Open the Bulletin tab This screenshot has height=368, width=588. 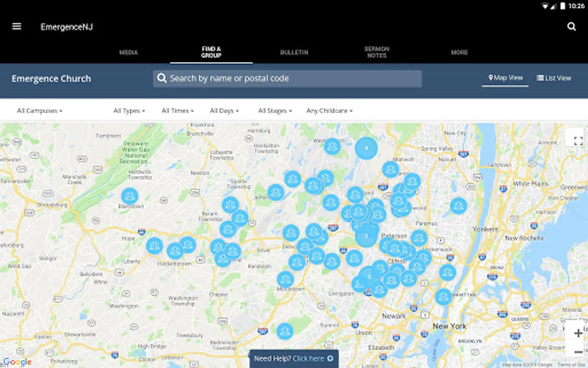pos(294,52)
